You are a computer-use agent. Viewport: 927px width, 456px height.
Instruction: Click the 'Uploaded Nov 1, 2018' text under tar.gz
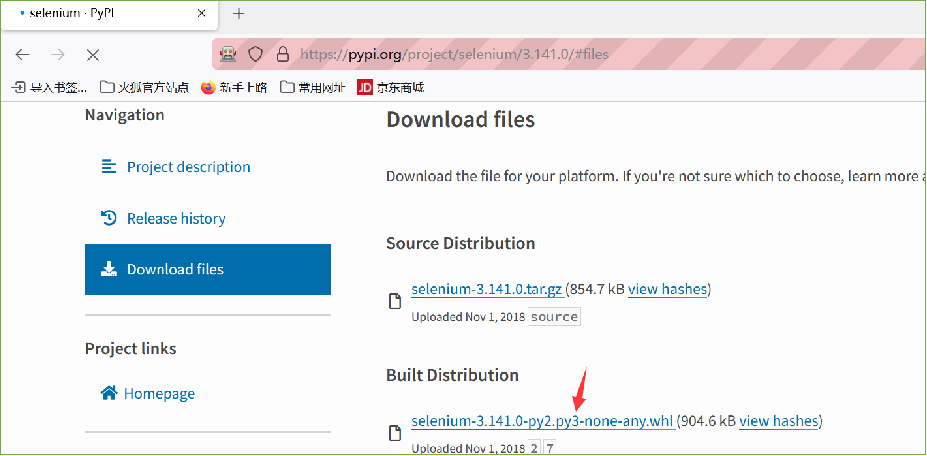(x=467, y=317)
